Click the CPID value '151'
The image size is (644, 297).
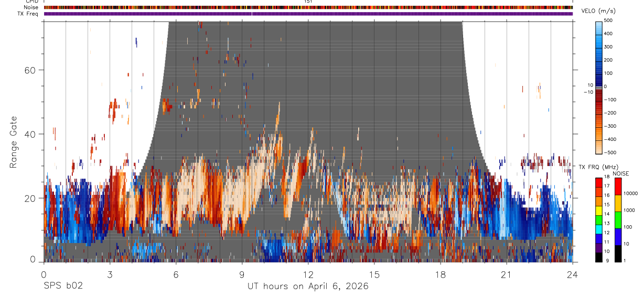[x=308, y=2]
